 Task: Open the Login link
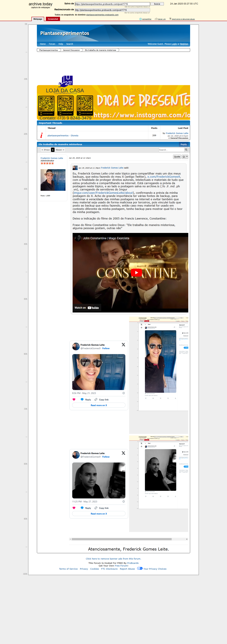[174, 44]
